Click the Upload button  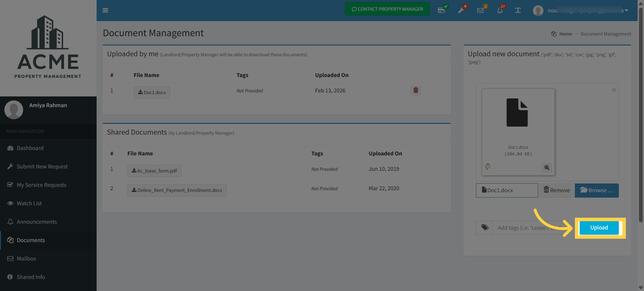point(599,228)
